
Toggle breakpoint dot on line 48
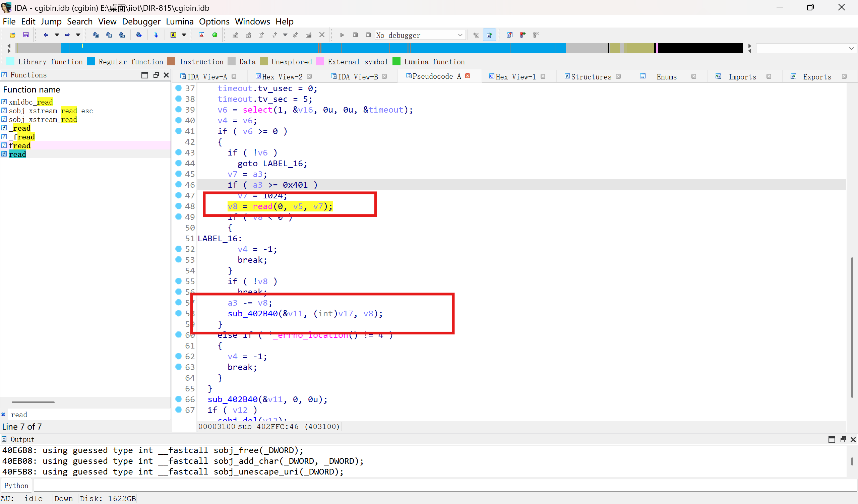coord(178,206)
